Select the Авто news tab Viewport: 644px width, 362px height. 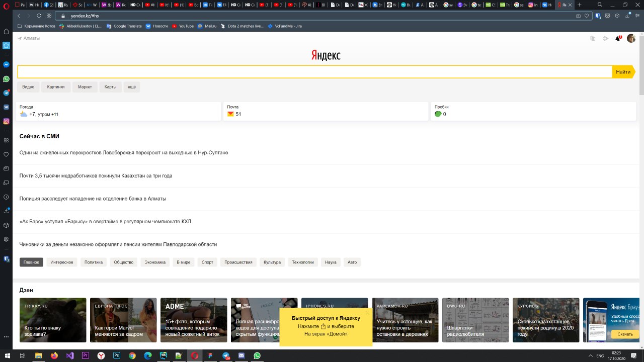click(352, 262)
